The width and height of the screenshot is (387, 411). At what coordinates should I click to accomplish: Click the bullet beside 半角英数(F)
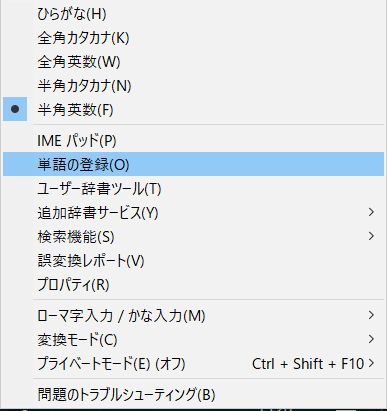tap(15, 109)
